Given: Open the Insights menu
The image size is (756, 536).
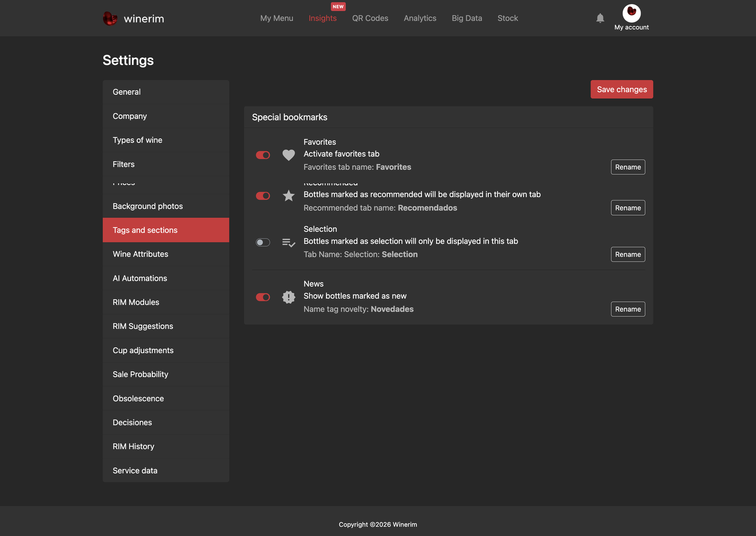Looking at the screenshot, I should 323,18.
